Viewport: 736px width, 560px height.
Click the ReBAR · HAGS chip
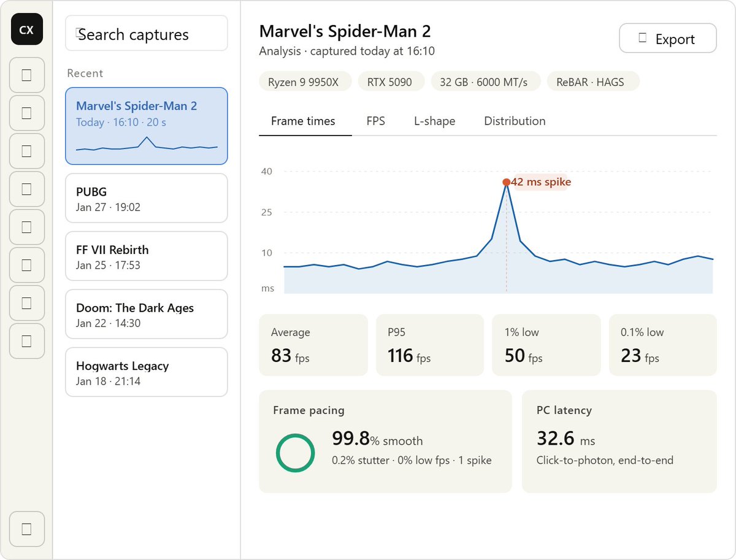(594, 82)
